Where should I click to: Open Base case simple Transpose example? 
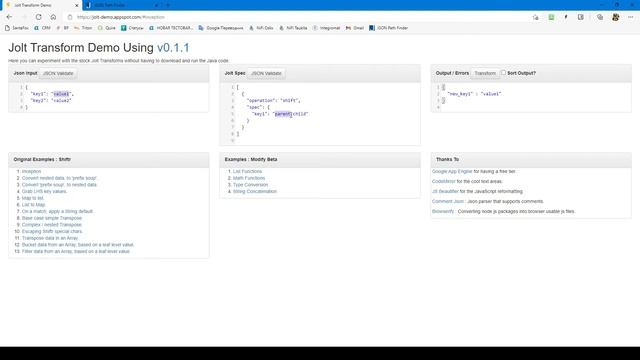[52, 218]
